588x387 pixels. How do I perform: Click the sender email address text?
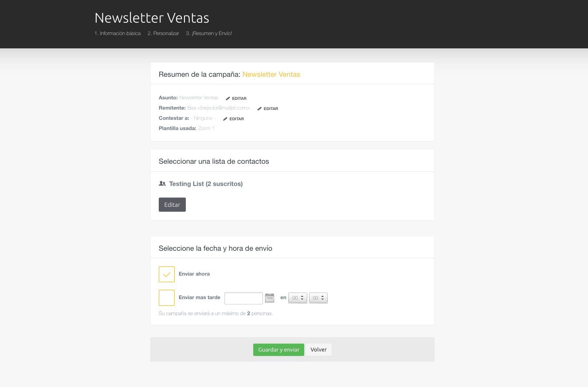coord(224,108)
